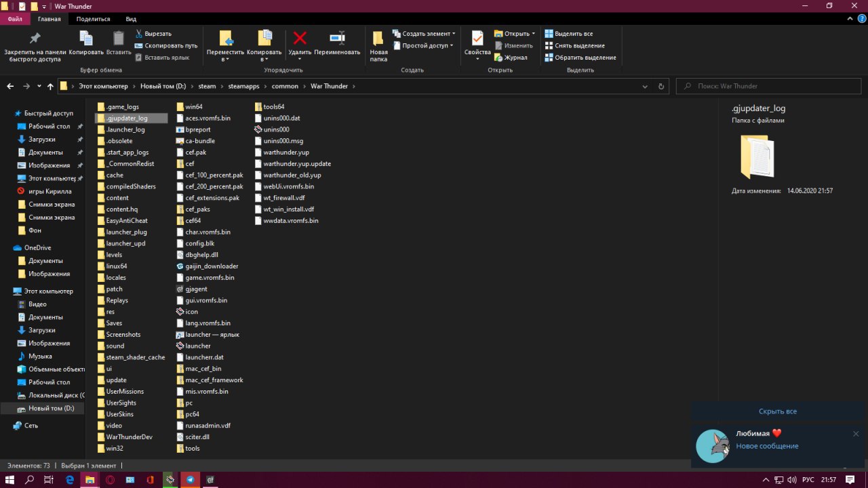Screen dimensions: 868x488
Task: Click the Paste icon in ribbon
Action: pyautogui.click(x=119, y=38)
